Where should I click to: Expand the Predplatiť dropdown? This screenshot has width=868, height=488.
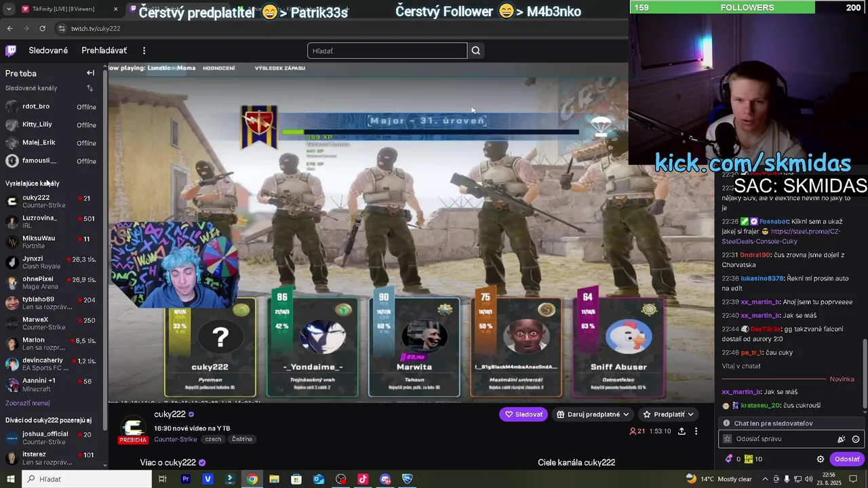pos(668,414)
